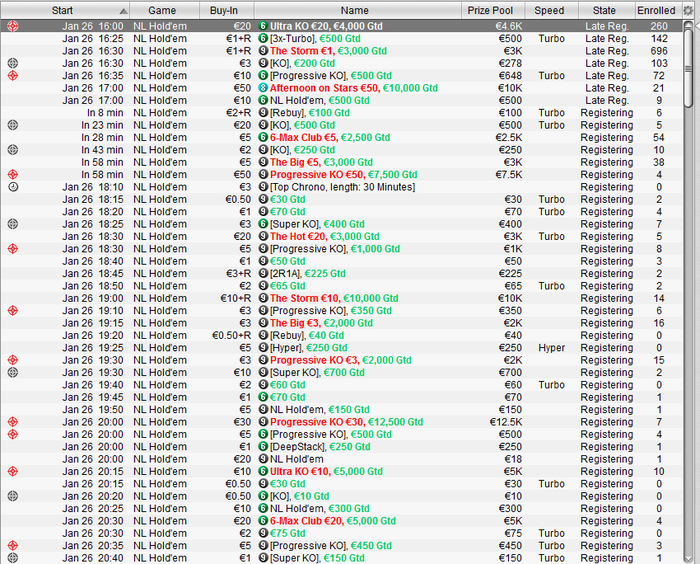Open column settings gear icon
The height and width of the screenshot is (564, 700).
(x=688, y=10)
